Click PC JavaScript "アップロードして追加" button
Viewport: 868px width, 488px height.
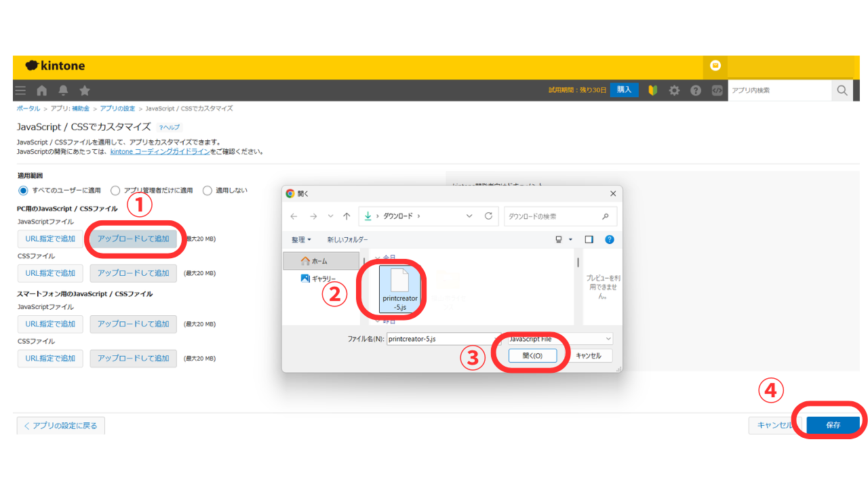tap(134, 239)
